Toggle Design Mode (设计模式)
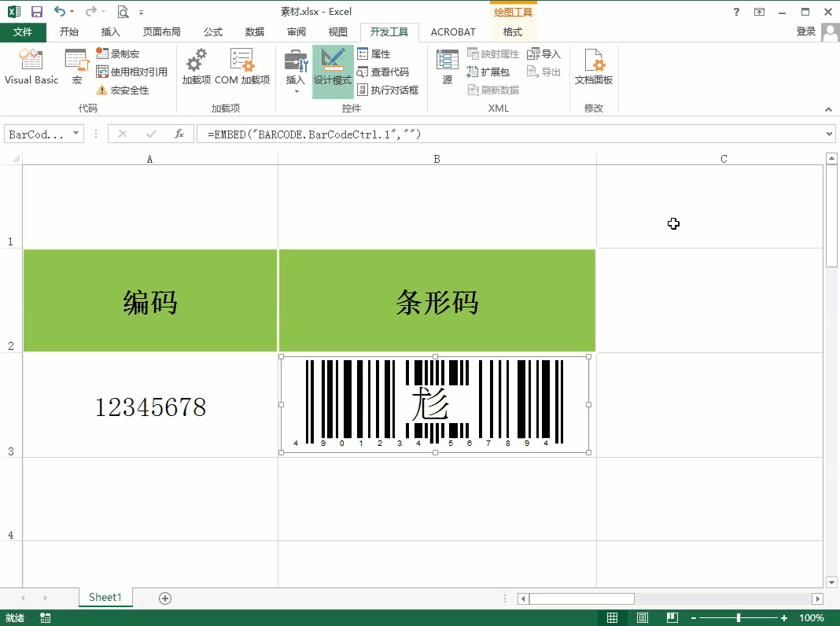This screenshot has width=840, height=626. (333, 71)
